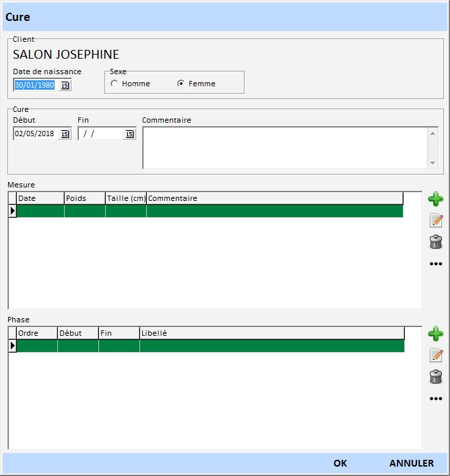
Task: Select the Femme radio button
Action: tap(181, 84)
